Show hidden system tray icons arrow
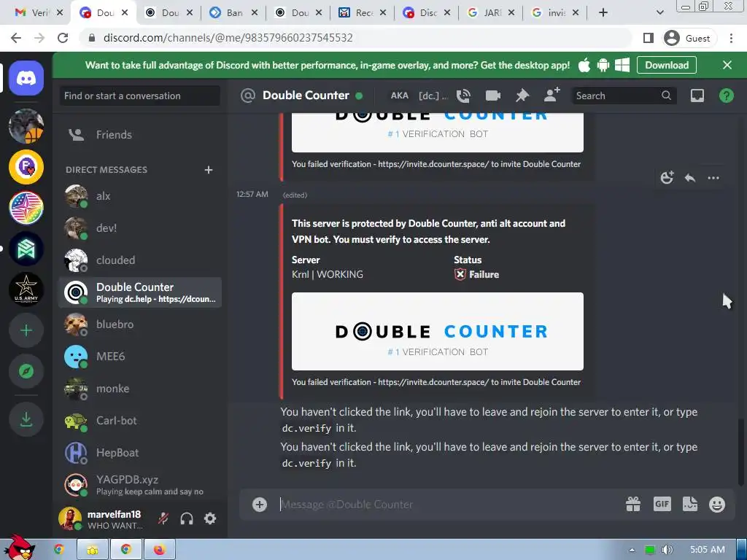The image size is (747, 560). click(632, 550)
